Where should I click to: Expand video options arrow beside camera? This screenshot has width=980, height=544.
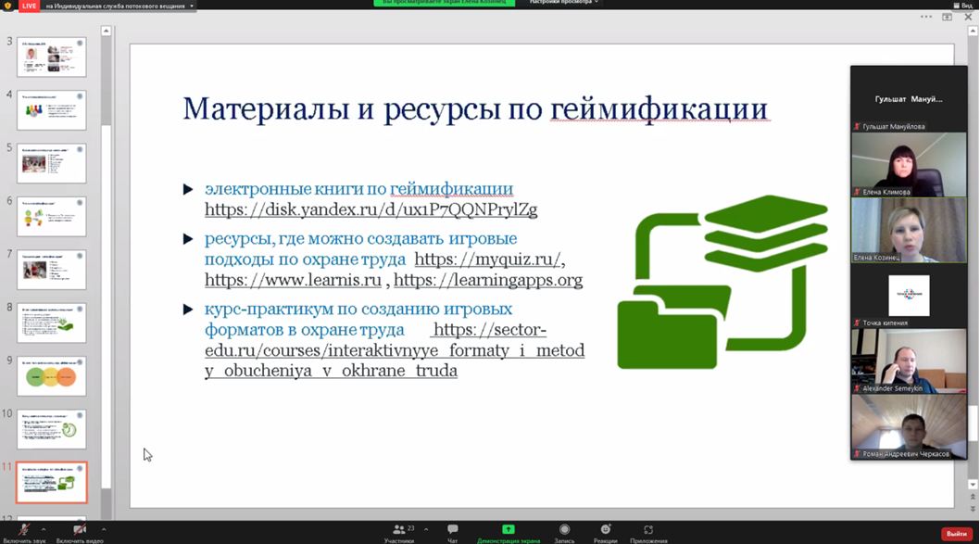click(103, 529)
